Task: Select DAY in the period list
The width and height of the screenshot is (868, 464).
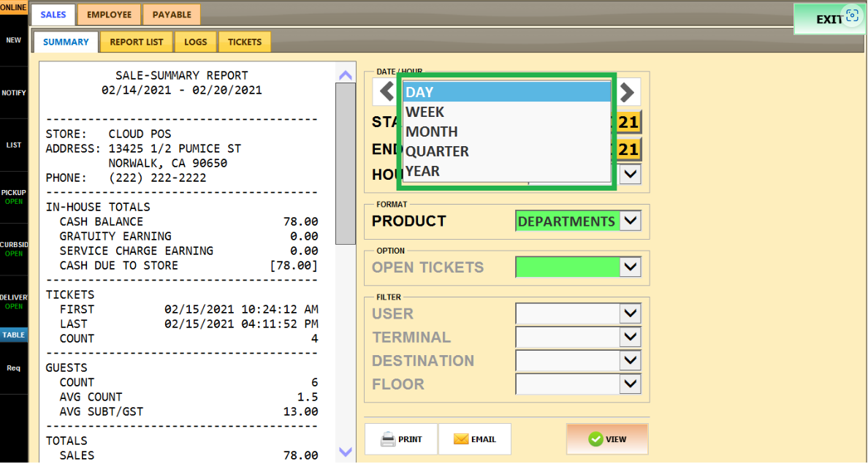Action: [x=507, y=92]
